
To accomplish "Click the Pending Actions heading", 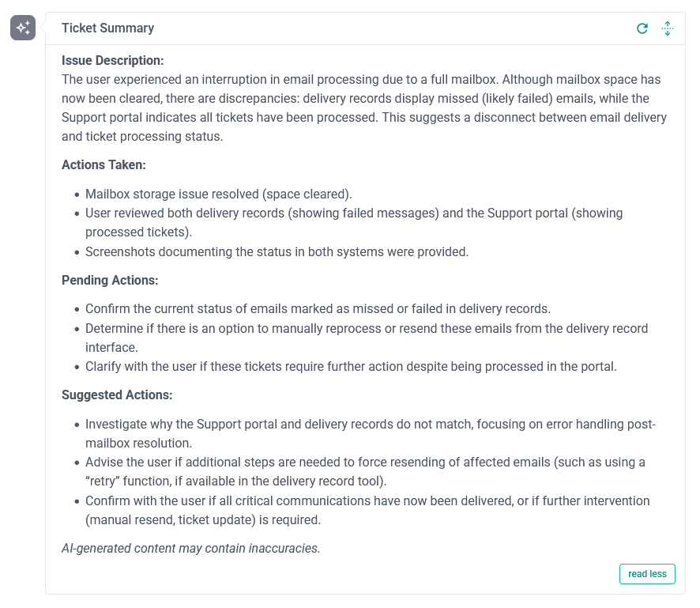I will click(110, 280).
